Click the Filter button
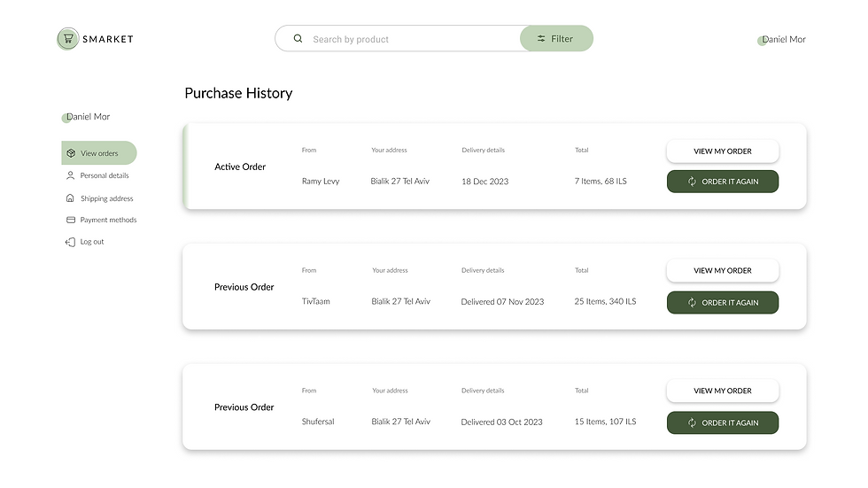The height and width of the screenshot is (488, 868). (x=556, y=39)
